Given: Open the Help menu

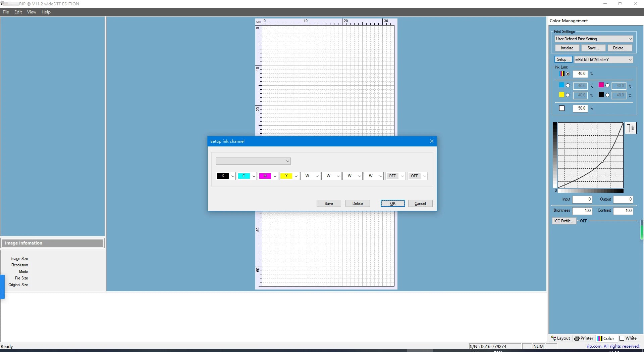Looking at the screenshot, I should click(x=46, y=12).
